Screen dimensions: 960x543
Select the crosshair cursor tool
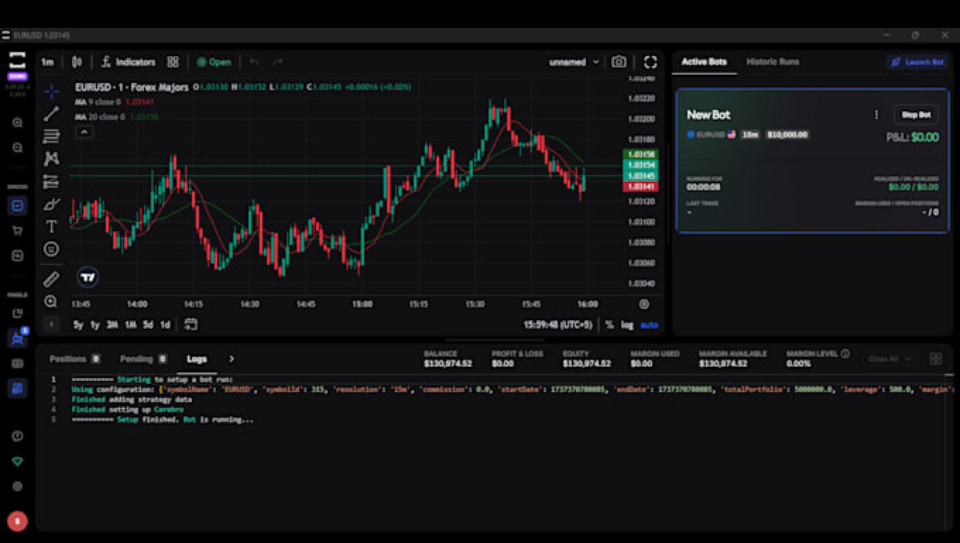(51, 91)
